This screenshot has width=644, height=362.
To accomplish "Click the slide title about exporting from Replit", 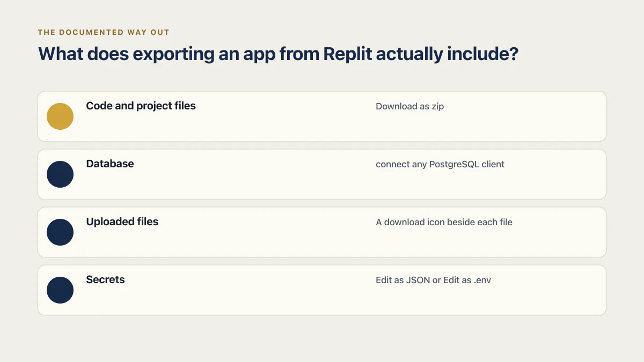I will 278,54.
